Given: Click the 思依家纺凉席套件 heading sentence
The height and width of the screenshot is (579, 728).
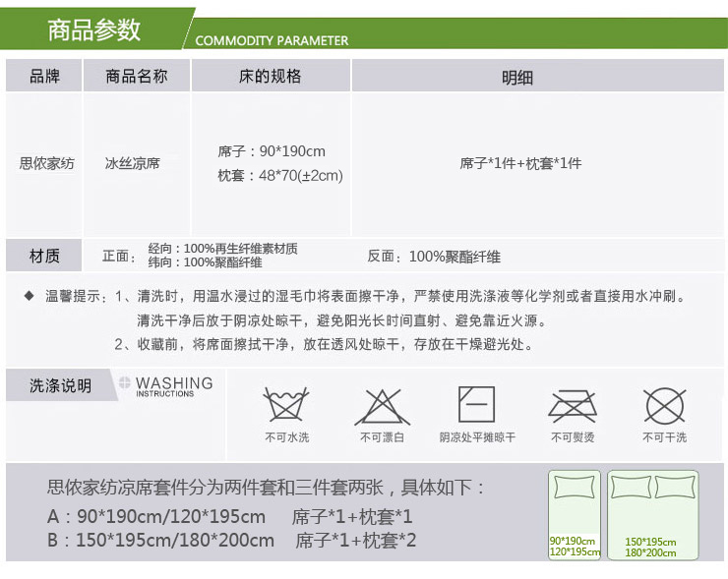Looking at the screenshot, I should coord(266,488).
